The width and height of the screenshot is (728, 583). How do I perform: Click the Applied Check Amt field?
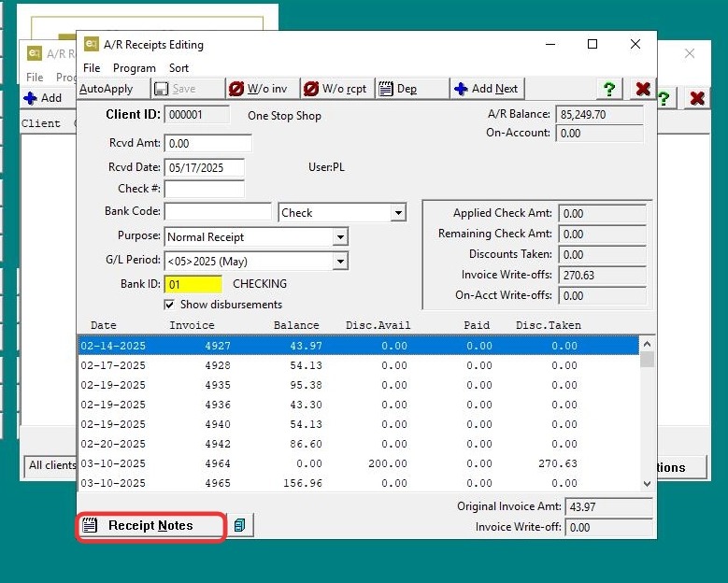coord(602,214)
